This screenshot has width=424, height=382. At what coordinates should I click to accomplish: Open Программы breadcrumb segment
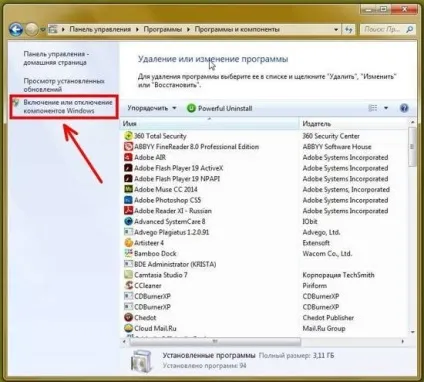163,29
